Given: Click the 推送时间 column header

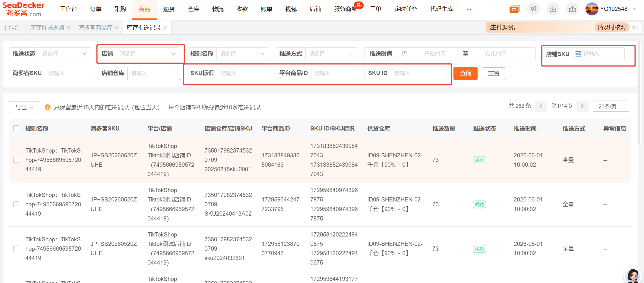Looking at the screenshot, I should pyautogui.click(x=525, y=128).
